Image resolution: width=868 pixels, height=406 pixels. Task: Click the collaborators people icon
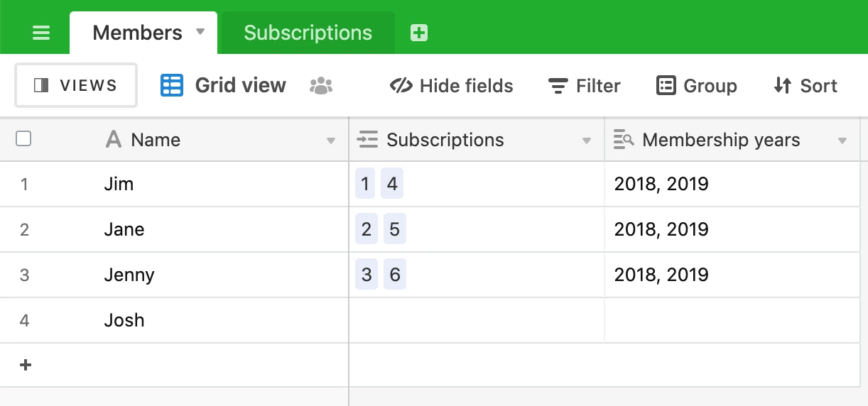[x=322, y=86]
